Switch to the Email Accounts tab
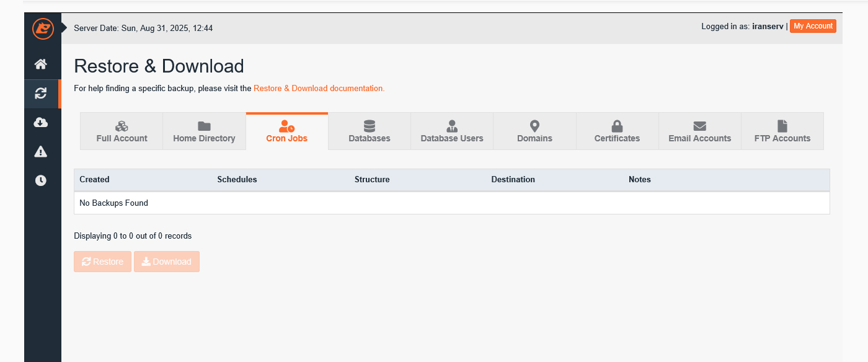 [x=699, y=131]
